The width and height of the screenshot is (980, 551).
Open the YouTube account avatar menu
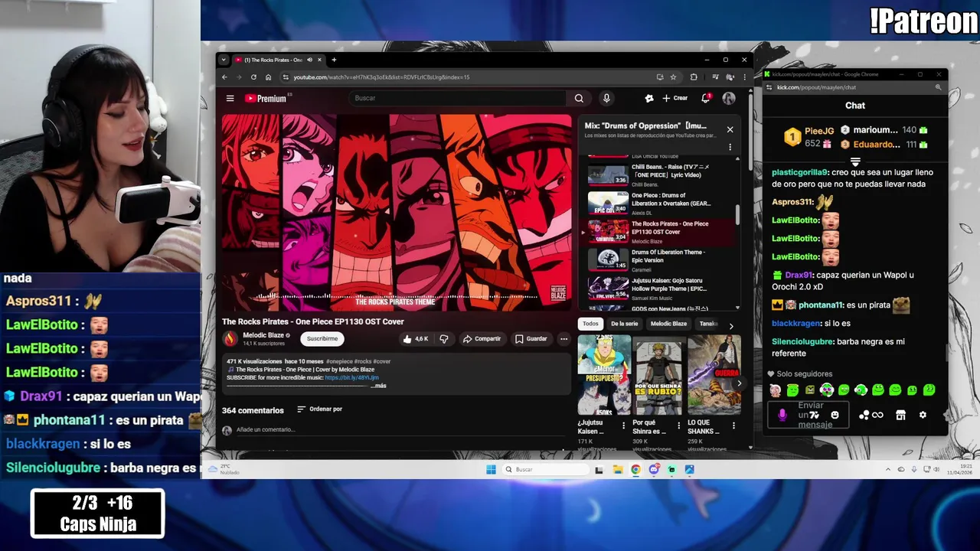coord(729,98)
